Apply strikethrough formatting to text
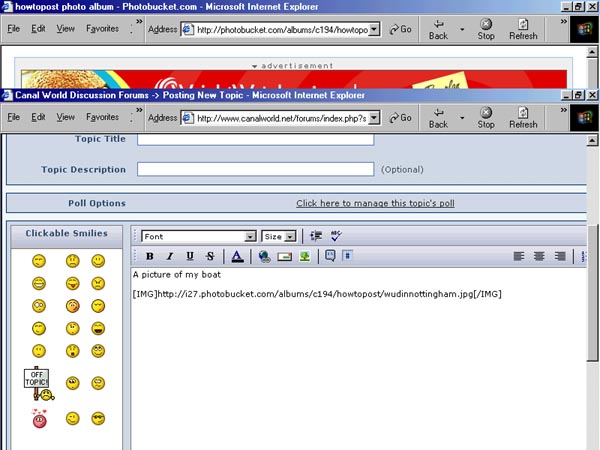 click(x=210, y=256)
